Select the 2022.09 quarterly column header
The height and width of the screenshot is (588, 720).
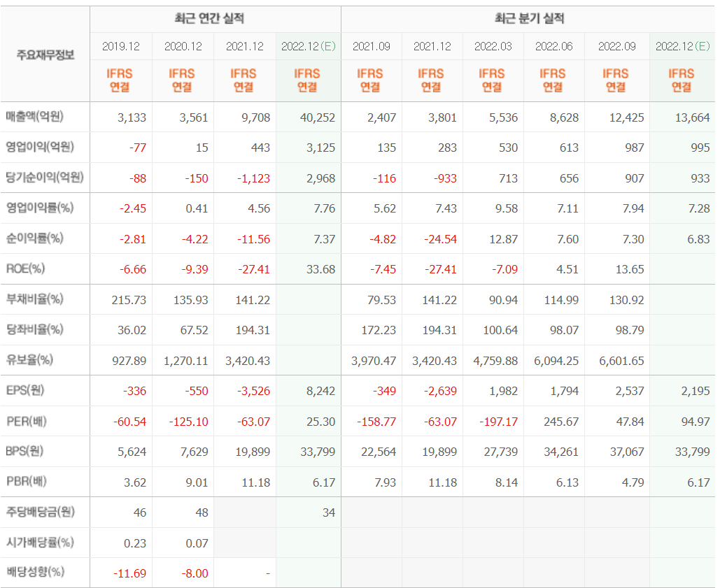tap(616, 46)
